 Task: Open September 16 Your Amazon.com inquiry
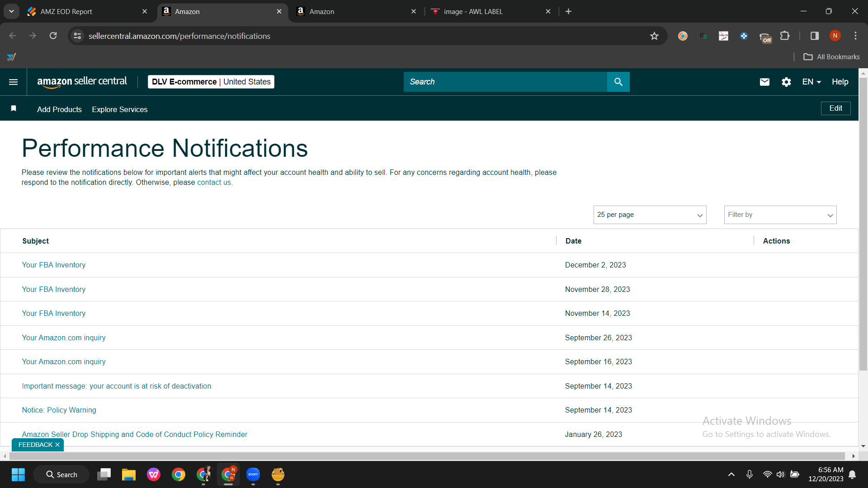[x=64, y=361]
